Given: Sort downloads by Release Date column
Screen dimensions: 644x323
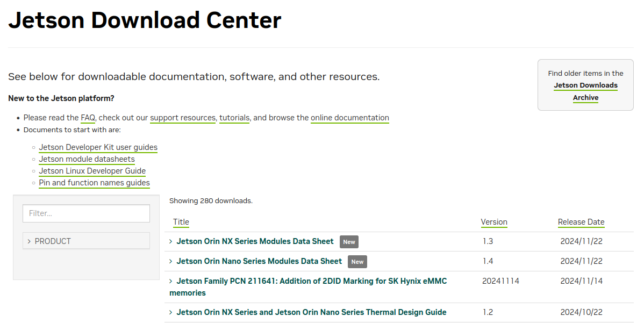Looking at the screenshot, I should 581,222.
